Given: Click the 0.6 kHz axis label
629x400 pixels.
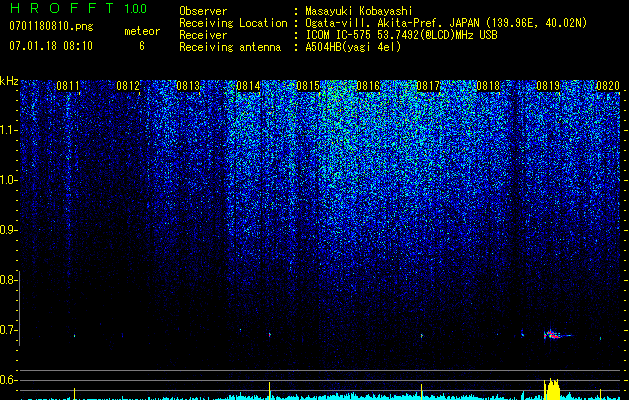Looking at the screenshot, I should coord(9,380).
